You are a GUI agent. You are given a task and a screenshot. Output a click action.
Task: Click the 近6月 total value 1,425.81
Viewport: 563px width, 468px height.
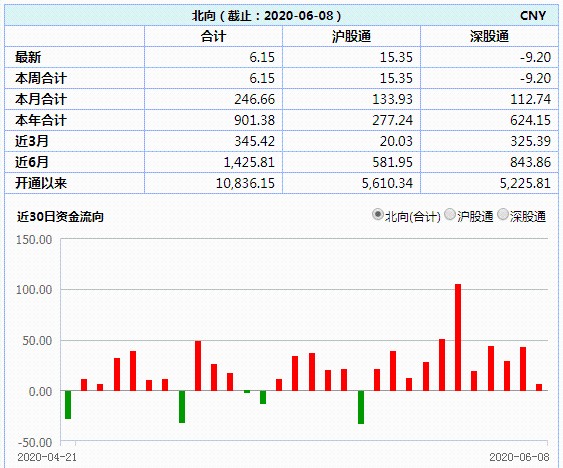(x=249, y=162)
